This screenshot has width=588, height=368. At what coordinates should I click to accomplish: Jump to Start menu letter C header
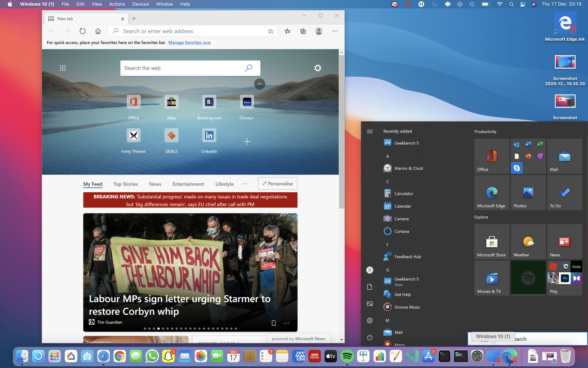(x=387, y=182)
